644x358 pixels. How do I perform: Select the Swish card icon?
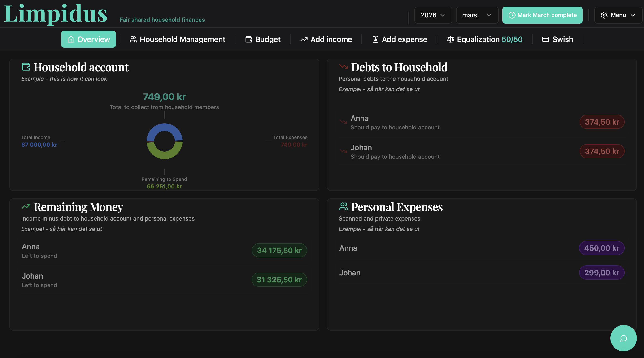point(545,39)
